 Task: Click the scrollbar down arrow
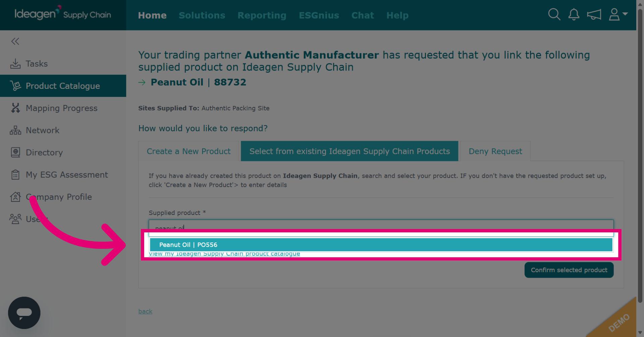pos(640,333)
